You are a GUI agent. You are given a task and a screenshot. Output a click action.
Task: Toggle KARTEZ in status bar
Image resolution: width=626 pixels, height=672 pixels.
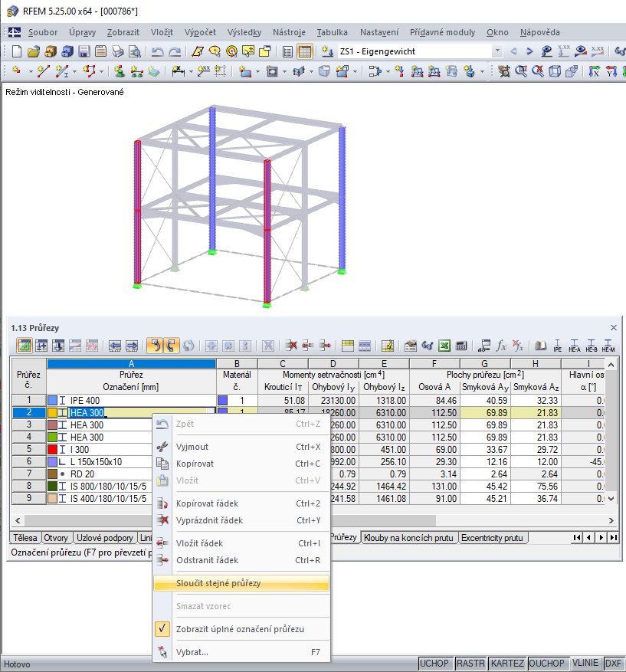(507, 664)
